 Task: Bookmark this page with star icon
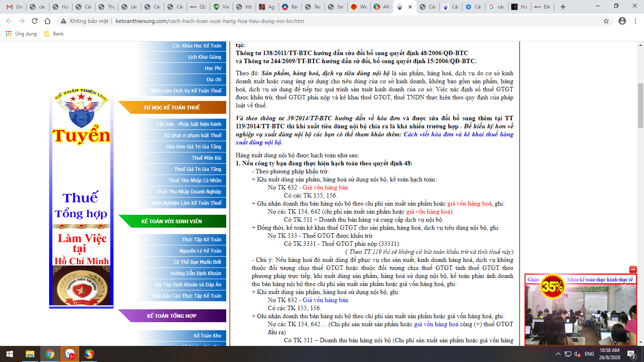coord(606,21)
